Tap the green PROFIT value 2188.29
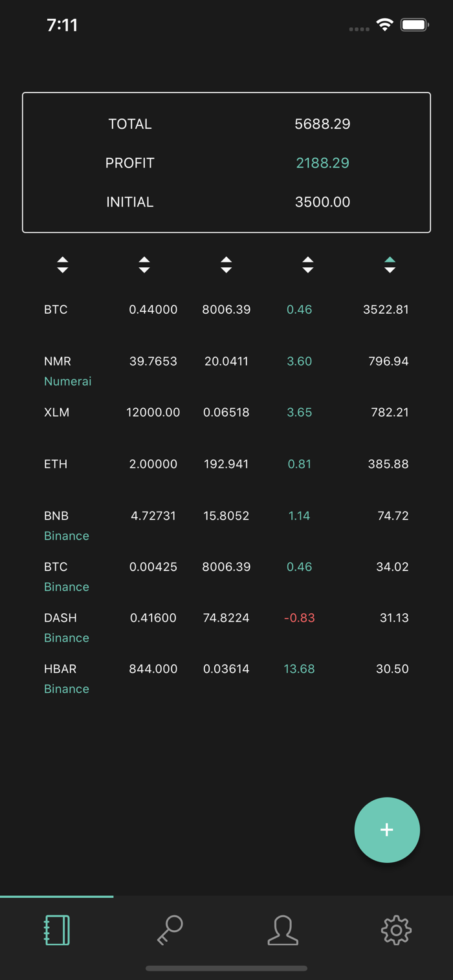This screenshot has height=980, width=453. (322, 163)
